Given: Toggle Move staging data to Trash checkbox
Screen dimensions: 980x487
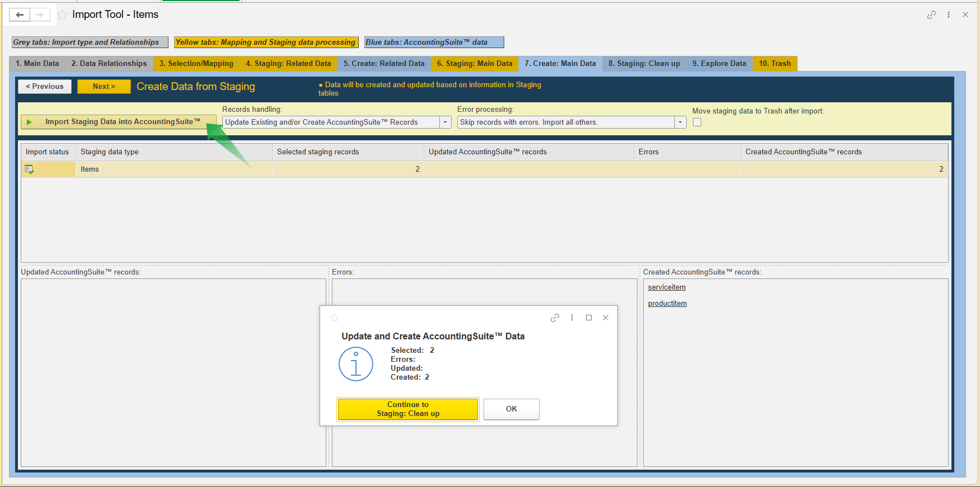Looking at the screenshot, I should pyautogui.click(x=697, y=122).
